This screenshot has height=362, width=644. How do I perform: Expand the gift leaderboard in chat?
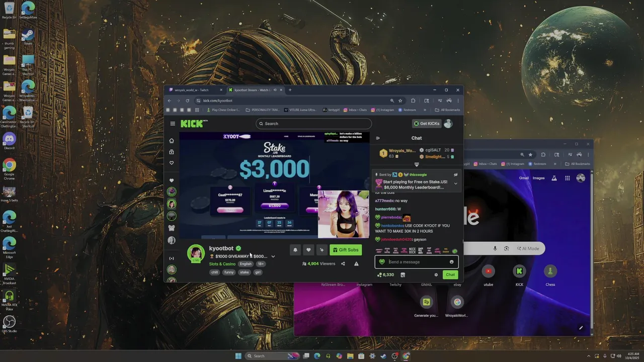[417, 164]
